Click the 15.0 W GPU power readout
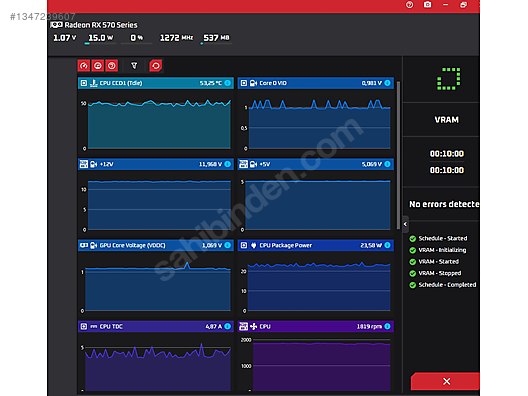The image size is (528, 396). [101, 38]
